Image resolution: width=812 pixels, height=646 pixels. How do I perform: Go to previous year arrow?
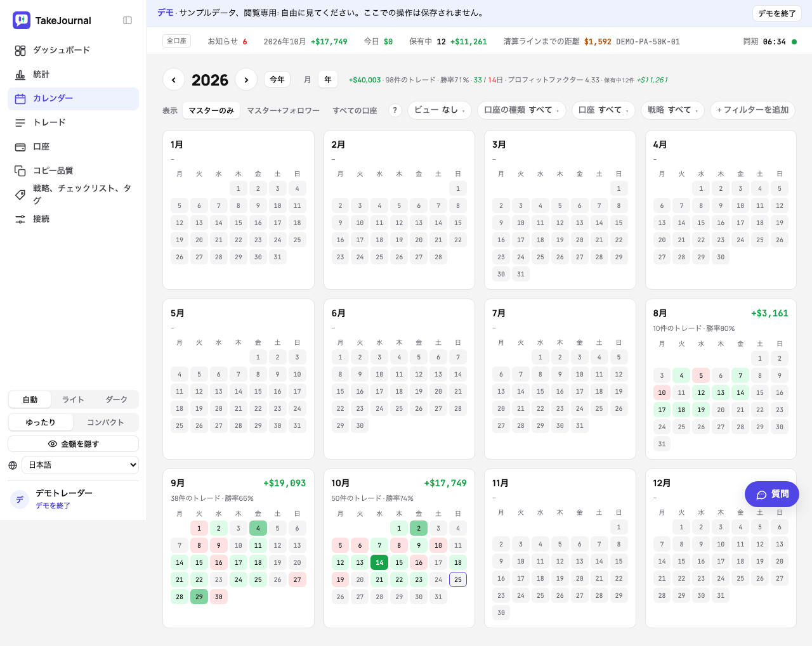coord(174,80)
